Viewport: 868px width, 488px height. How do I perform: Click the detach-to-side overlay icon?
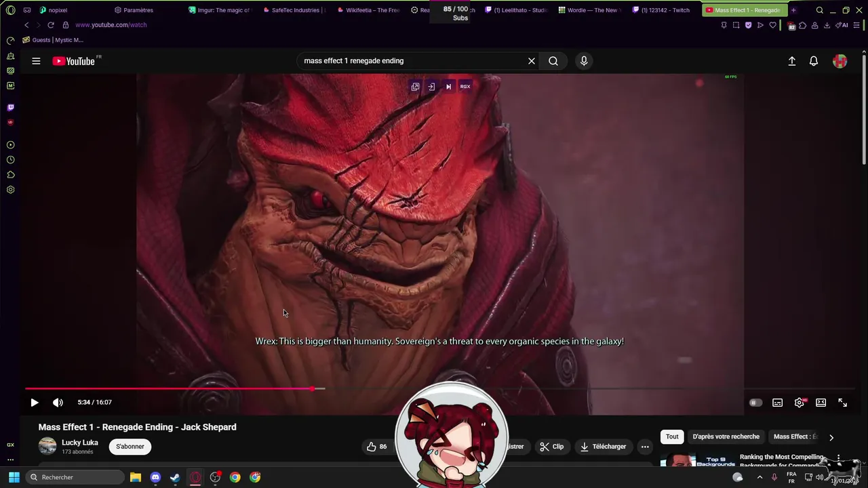(431, 87)
